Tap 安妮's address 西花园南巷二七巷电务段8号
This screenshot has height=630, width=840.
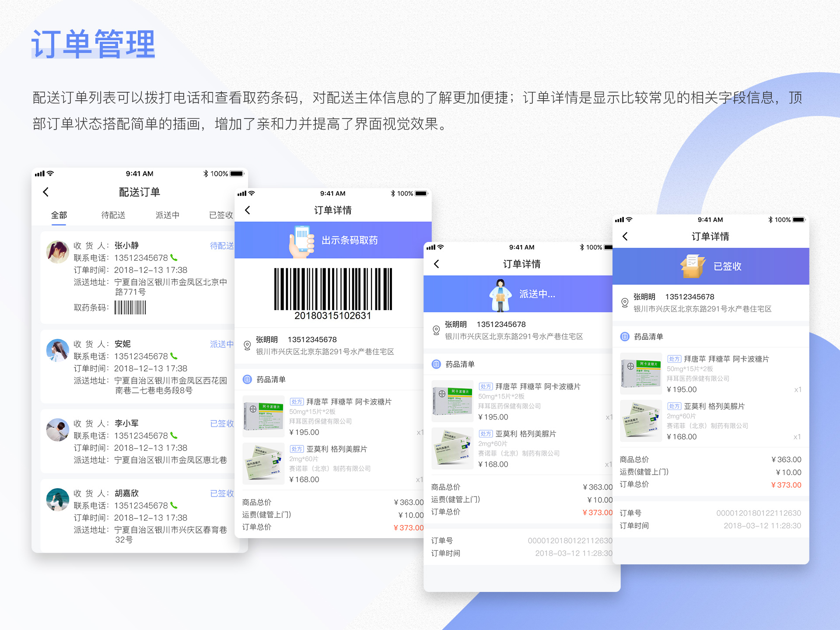click(x=171, y=385)
